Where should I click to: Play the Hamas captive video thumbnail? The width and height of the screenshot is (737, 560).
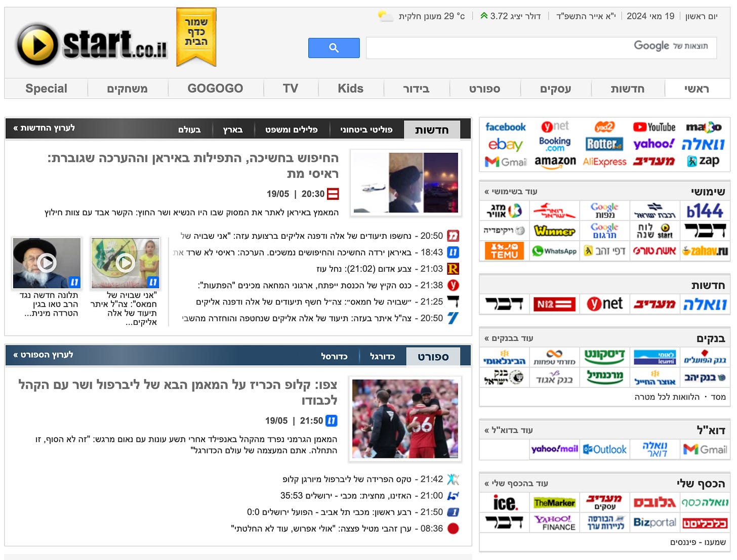125,263
